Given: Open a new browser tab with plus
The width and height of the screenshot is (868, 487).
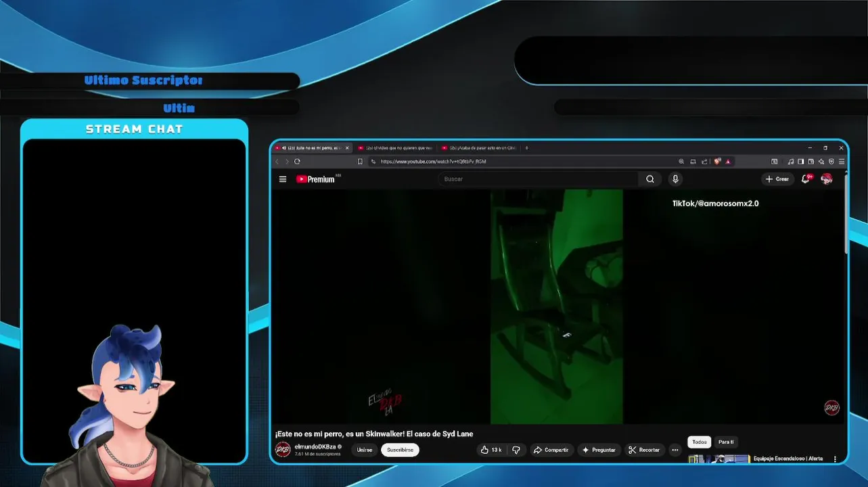Looking at the screenshot, I should 526,148.
